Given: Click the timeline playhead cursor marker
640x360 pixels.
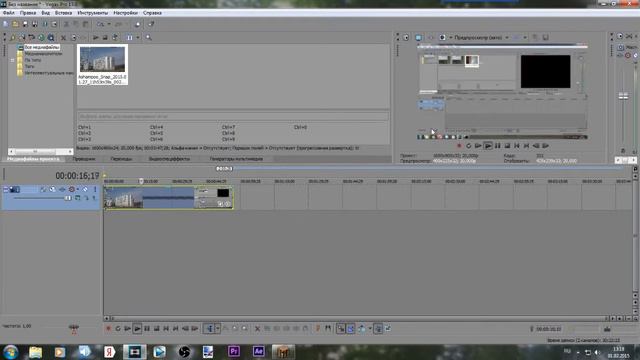Looking at the screenshot, I should pyautogui.click(x=140, y=181).
